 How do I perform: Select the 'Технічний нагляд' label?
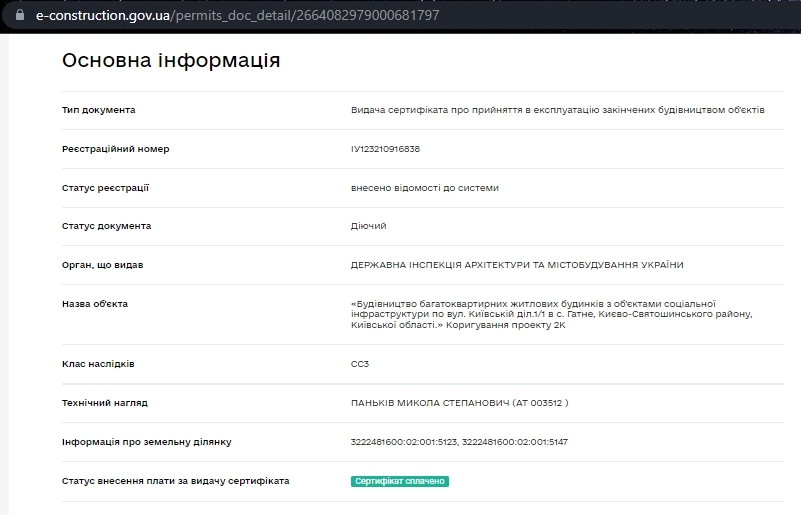point(105,403)
